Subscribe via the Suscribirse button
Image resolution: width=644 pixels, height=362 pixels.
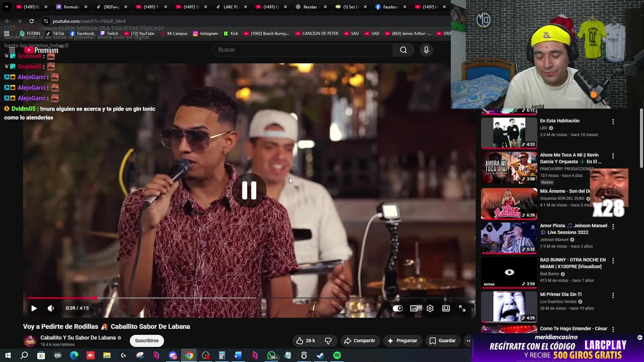[x=146, y=340]
